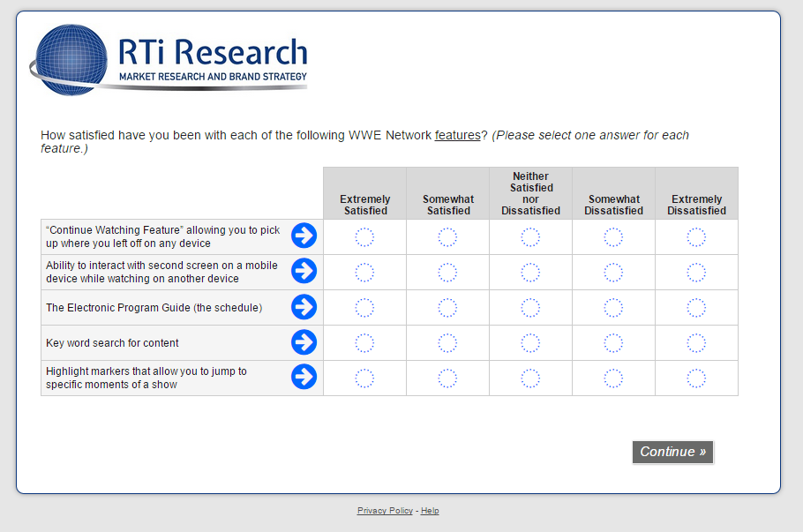Select Somewhat Dissatisfied for second screen interaction
This screenshot has height=532, width=803.
point(613,273)
